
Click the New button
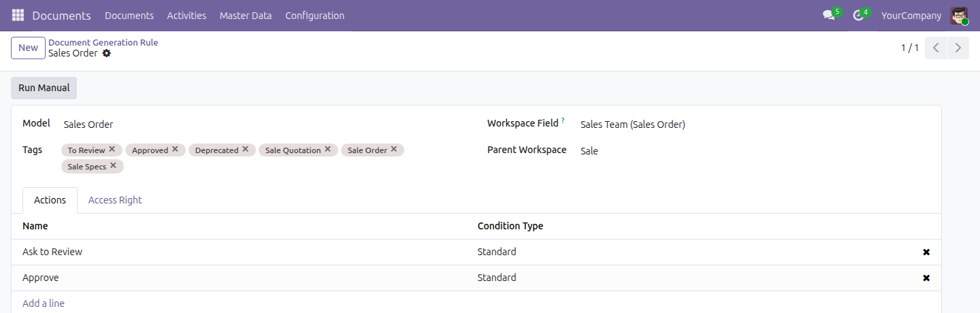28,48
